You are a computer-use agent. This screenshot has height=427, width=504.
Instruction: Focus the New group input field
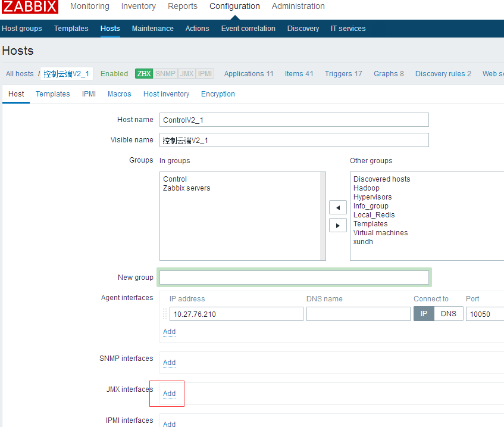[294, 278]
